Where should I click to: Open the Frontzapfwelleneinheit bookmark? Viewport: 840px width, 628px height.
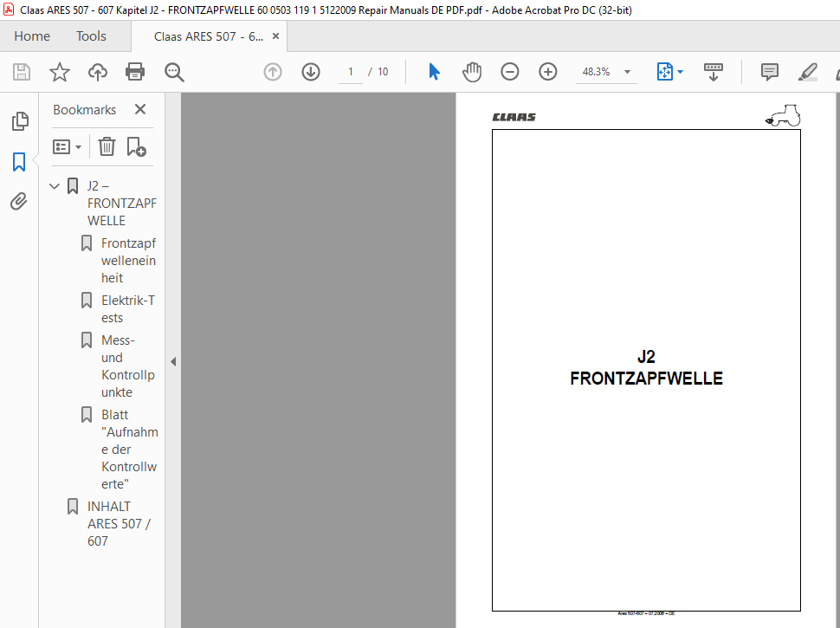pos(128,261)
